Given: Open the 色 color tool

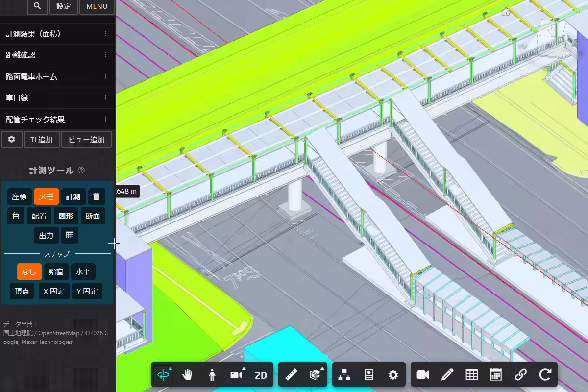Looking at the screenshot, I should pos(16,216).
